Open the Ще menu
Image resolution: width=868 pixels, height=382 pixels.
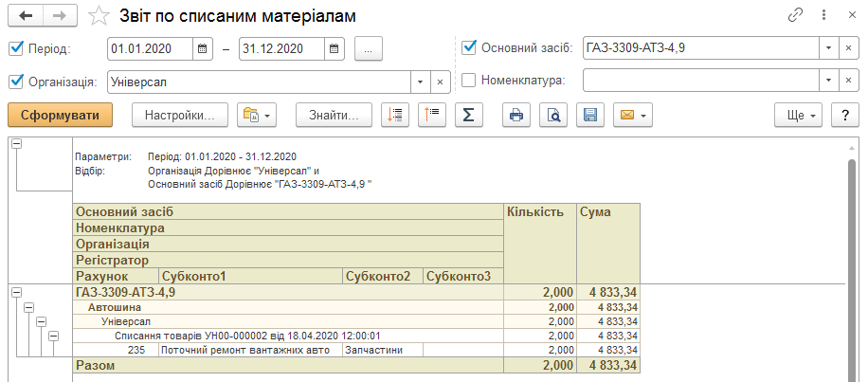pyautogui.click(x=798, y=115)
